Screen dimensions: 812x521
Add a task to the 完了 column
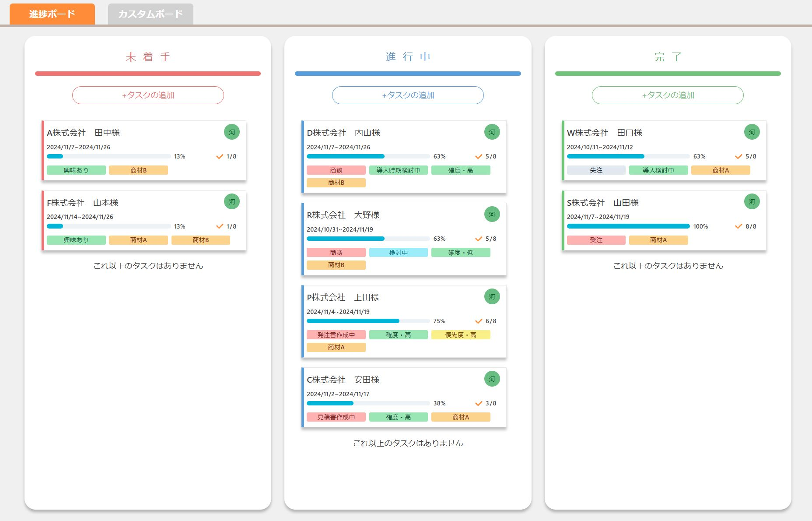668,95
